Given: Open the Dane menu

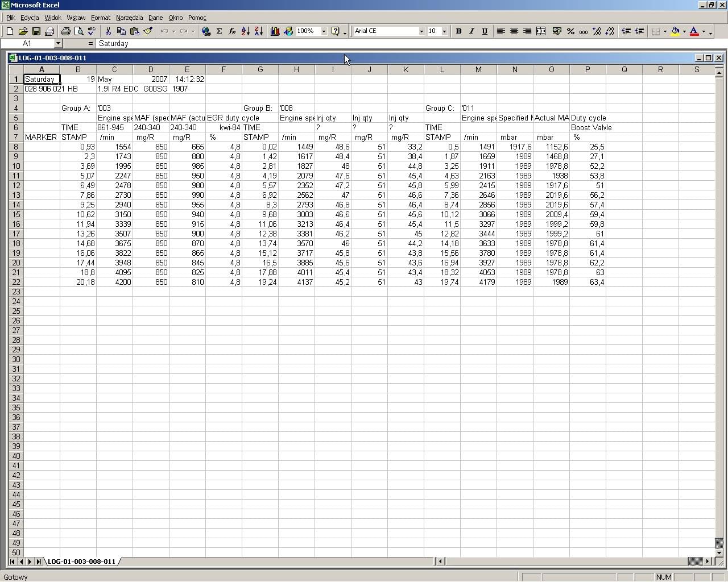Looking at the screenshot, I should coord(156,18).
